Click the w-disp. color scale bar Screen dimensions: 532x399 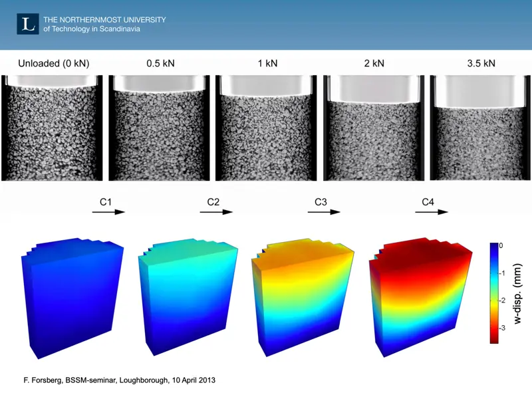[x=493, y=293]
